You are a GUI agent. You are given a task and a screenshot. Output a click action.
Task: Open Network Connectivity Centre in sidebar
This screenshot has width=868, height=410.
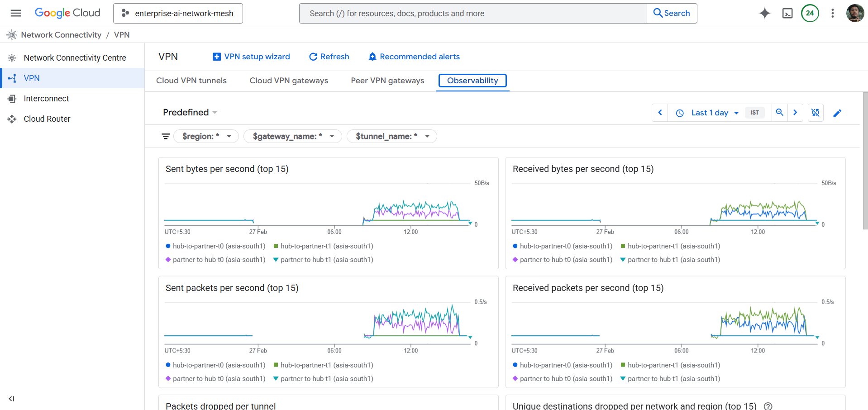pyautogui.click(x=72, y=58)
